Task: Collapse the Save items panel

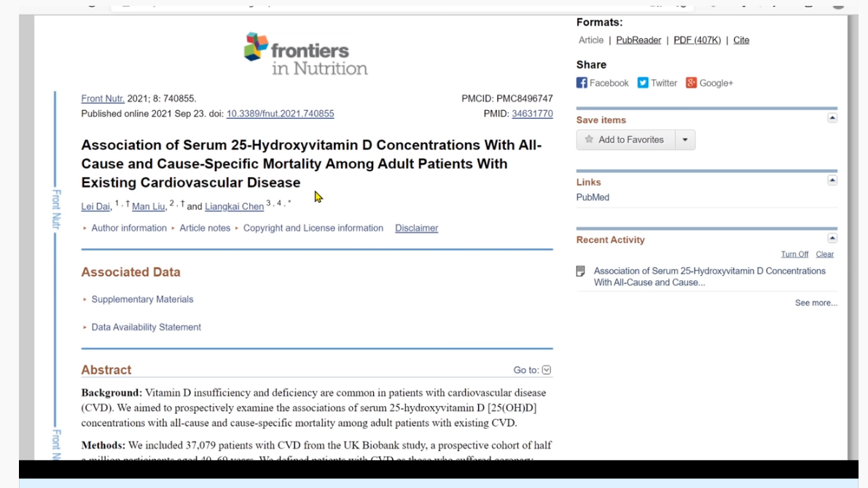Action: pos(832,118)
